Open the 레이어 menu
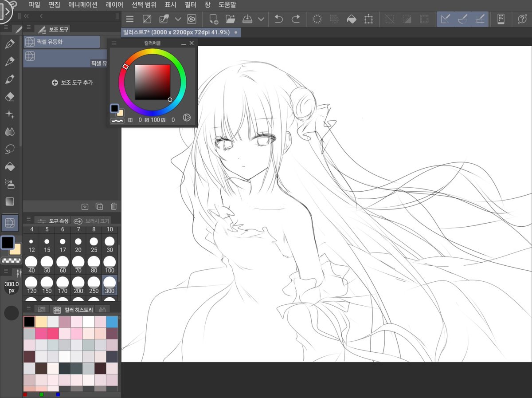This screenshot has height=398, width=532. click(x=115, y=5)
